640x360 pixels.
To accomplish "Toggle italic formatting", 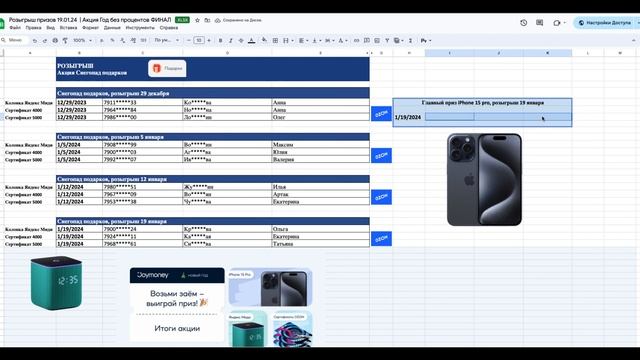I will pos(231,40).
